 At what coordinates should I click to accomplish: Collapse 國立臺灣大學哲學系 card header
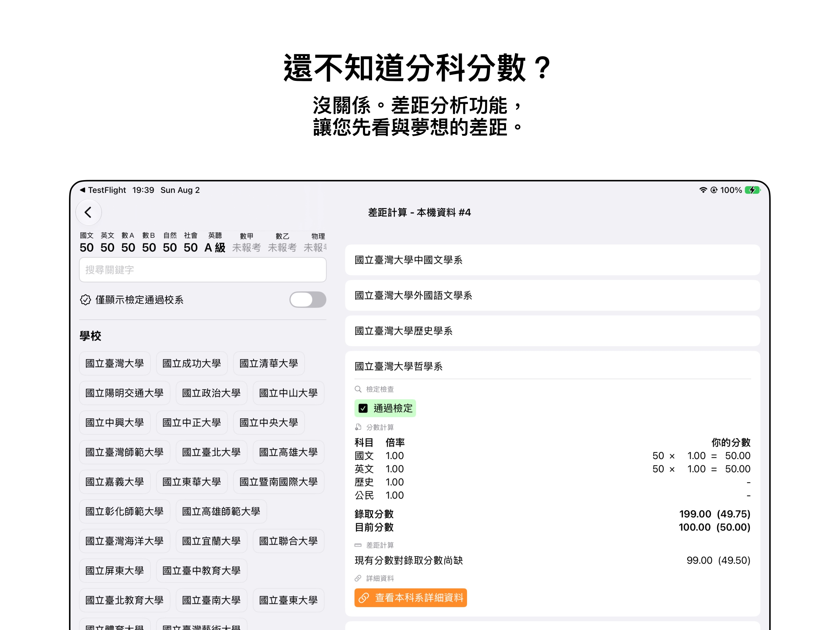coord(552,366)
